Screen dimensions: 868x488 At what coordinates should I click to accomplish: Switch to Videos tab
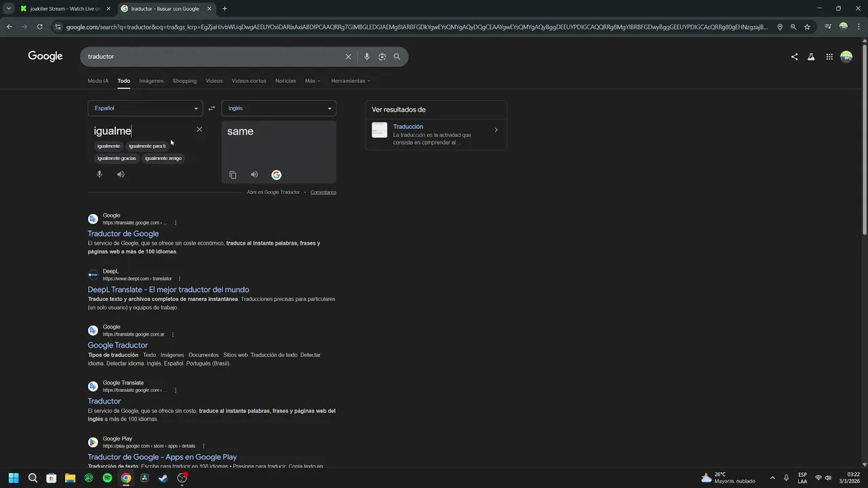pyautogui.click(x=214, y=81)
